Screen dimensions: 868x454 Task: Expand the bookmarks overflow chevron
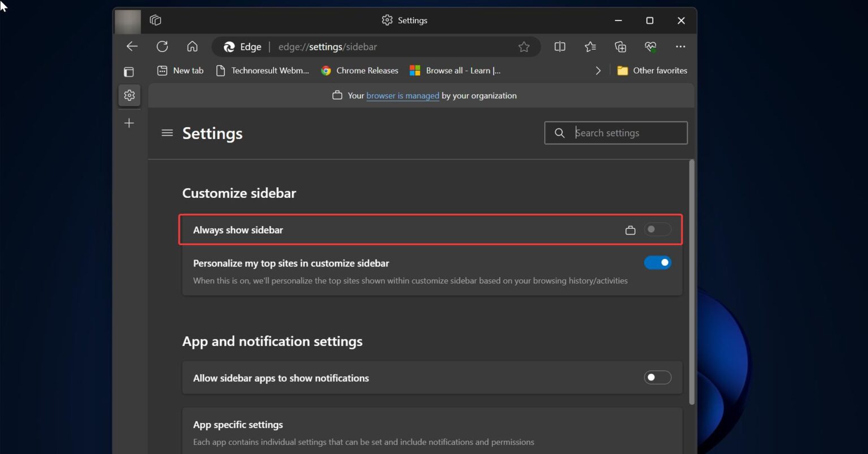598,71
